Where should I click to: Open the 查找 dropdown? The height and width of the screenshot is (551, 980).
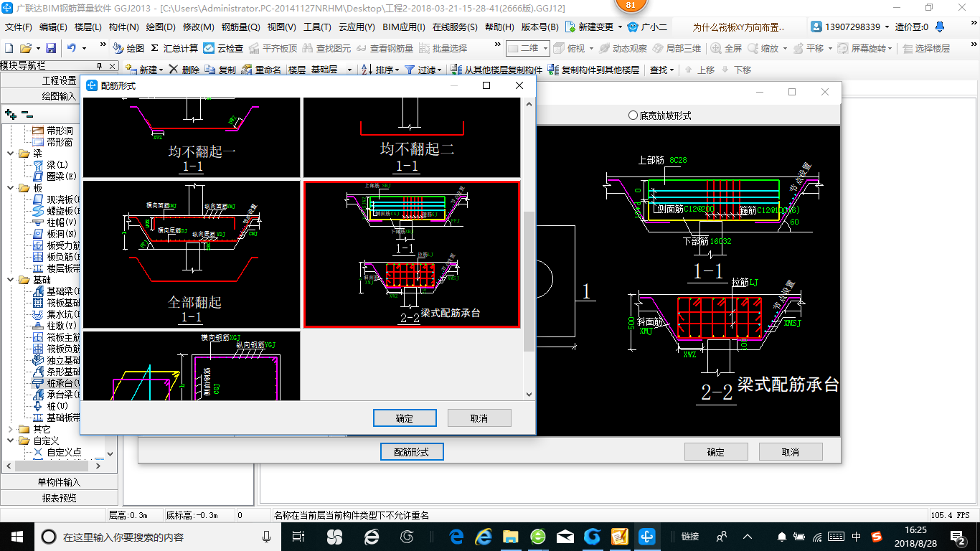[672, 70]
